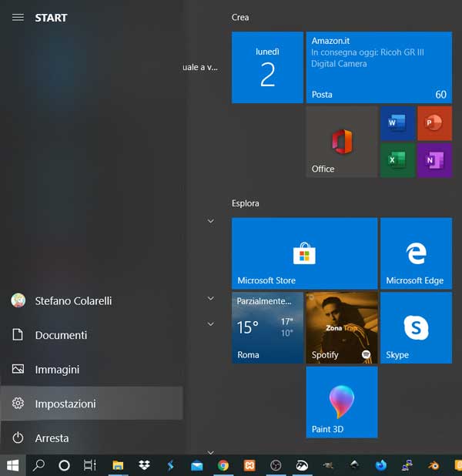
Task: Click the settings gear icon beside Impostazioni
Action: (x=18, y=403)
